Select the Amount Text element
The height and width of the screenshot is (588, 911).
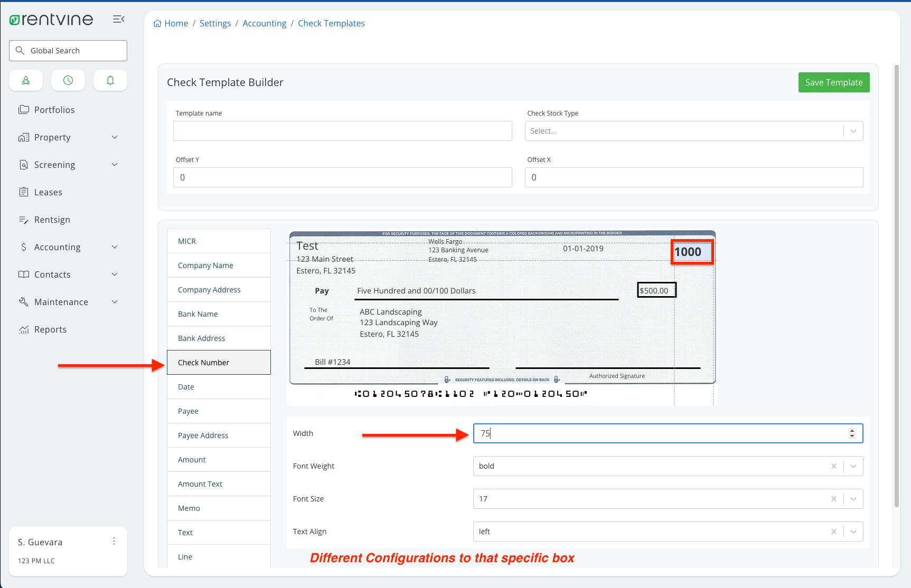(x=219, y=484)
